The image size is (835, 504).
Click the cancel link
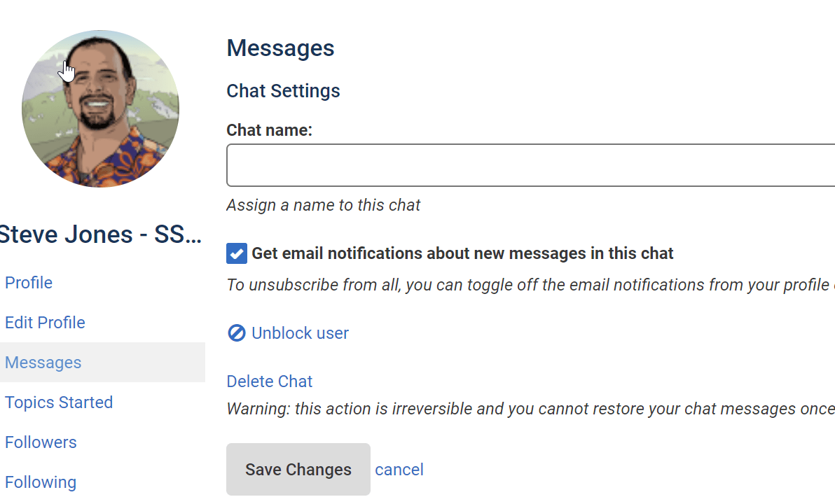(x=399, y=470)
